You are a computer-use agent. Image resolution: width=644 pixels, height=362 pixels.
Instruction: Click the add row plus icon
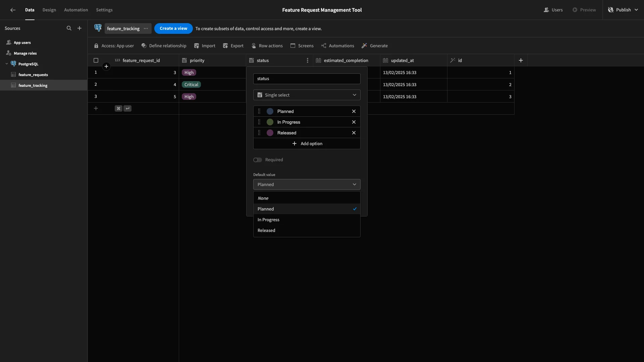point(96,108)
